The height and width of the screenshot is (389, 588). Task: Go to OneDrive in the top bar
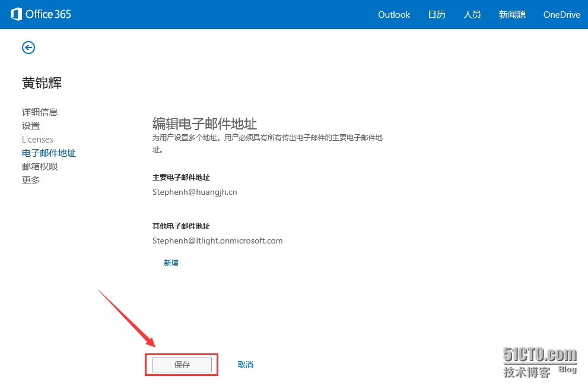(x=561, y=15)
